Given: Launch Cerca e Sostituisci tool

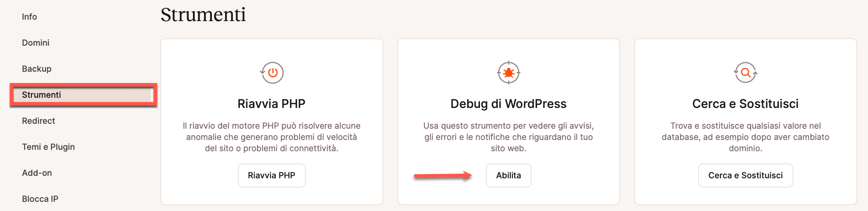Looking at the screenshot, I should click(745, 175).
